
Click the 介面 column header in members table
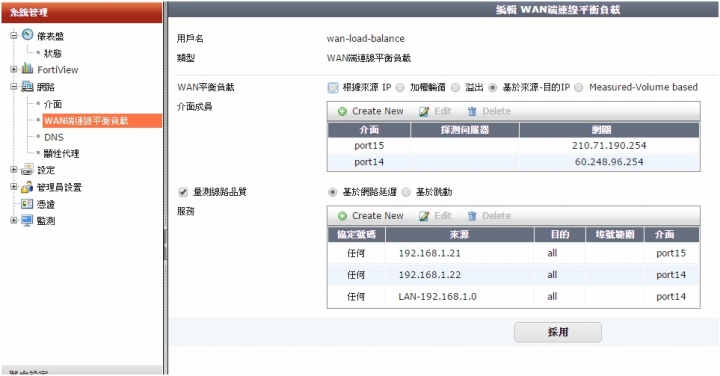click(x=369, y=130)
